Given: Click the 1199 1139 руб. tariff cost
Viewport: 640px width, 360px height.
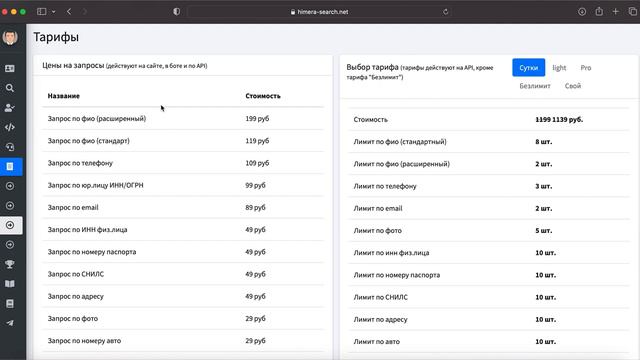Looking at the screenshot, I should 559,120.
